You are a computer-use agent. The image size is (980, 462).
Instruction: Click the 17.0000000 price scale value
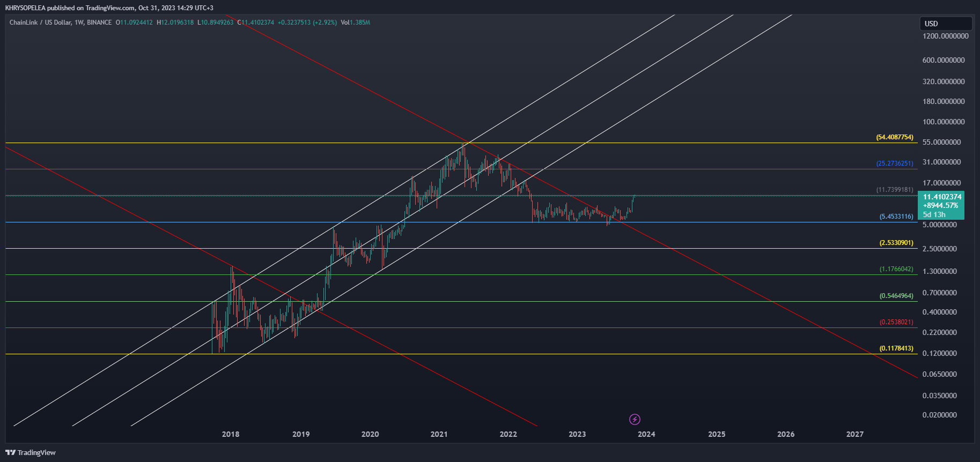pos(941,183)
